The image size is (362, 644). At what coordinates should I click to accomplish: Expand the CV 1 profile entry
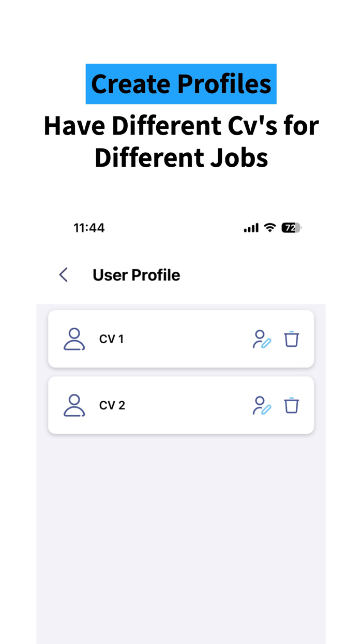(x=181, y=339)
